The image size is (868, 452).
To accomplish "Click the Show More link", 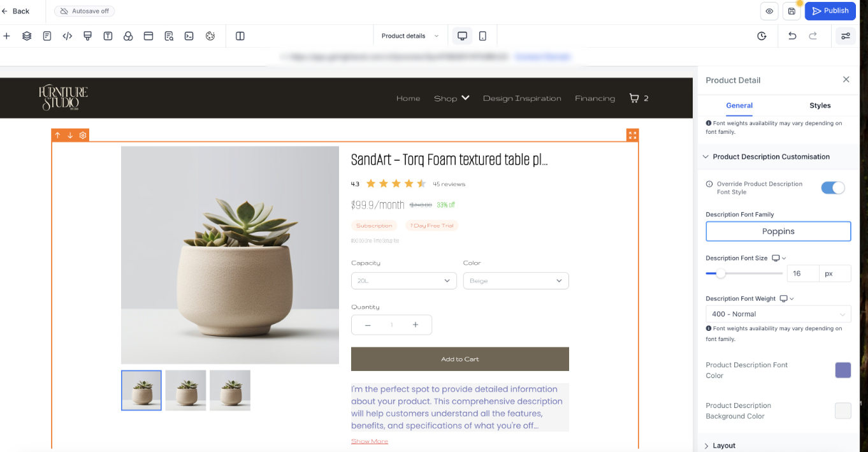I will pyautogui.click(x=370, y=441).
